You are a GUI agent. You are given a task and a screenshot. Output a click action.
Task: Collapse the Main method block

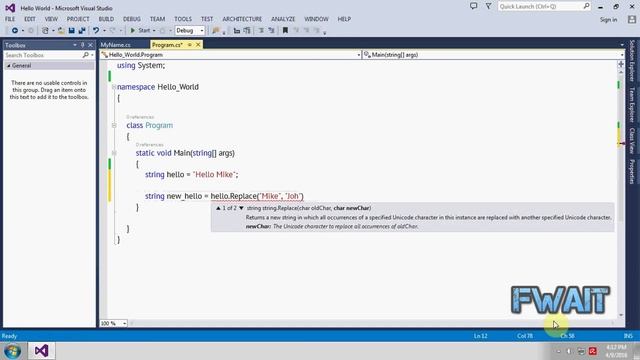tap(114, 153)
